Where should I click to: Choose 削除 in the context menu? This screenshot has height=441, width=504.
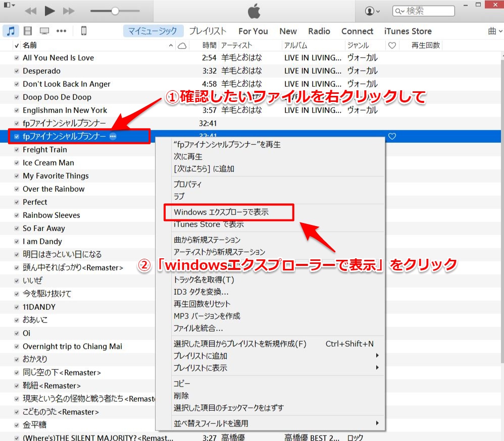(181, 396)
